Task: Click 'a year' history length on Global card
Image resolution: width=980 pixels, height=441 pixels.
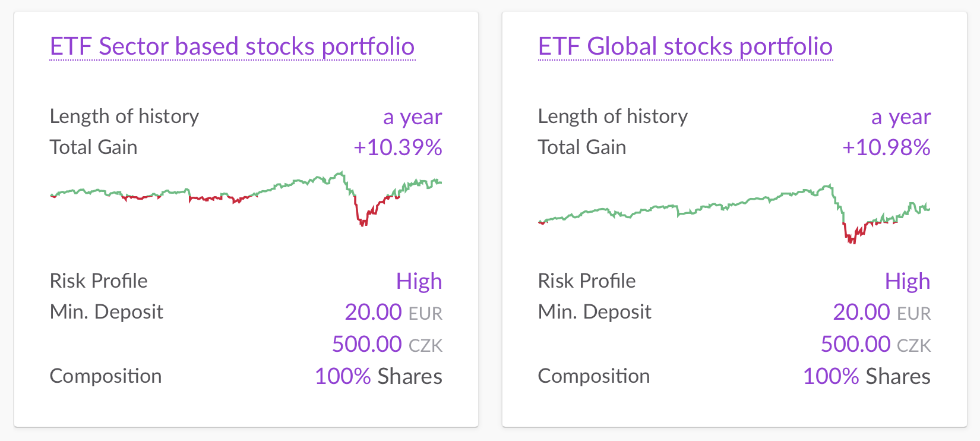Action: [x=901, y=117]
